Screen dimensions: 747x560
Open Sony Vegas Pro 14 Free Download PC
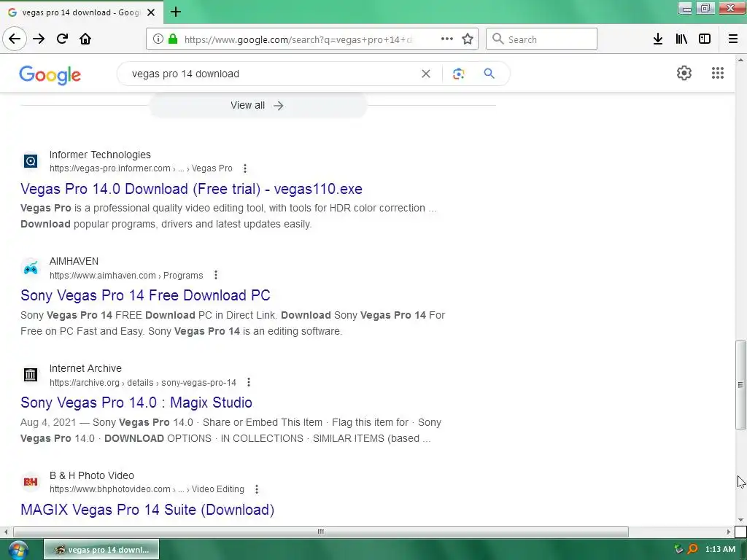(x=145, y=295)
